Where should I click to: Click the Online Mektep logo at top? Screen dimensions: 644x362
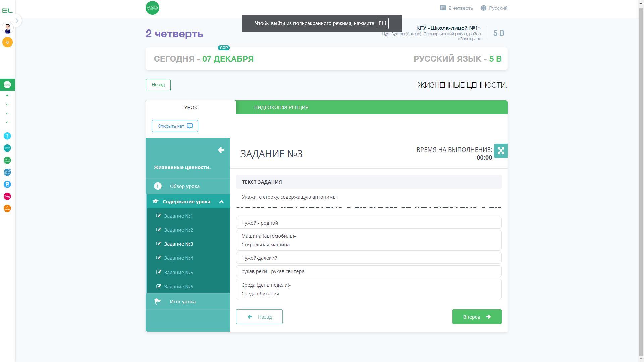click(x=152, y=8)
